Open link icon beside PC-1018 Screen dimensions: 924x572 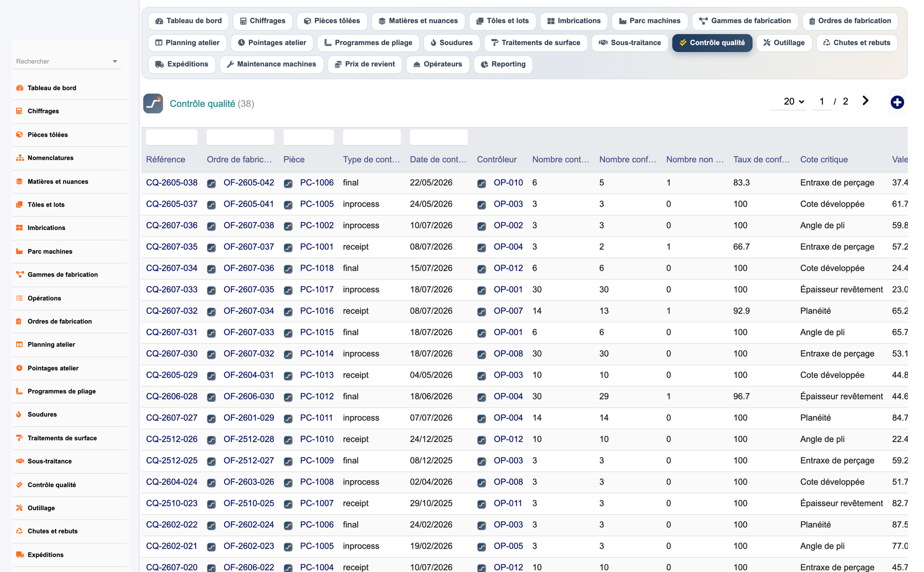[288, 269]
